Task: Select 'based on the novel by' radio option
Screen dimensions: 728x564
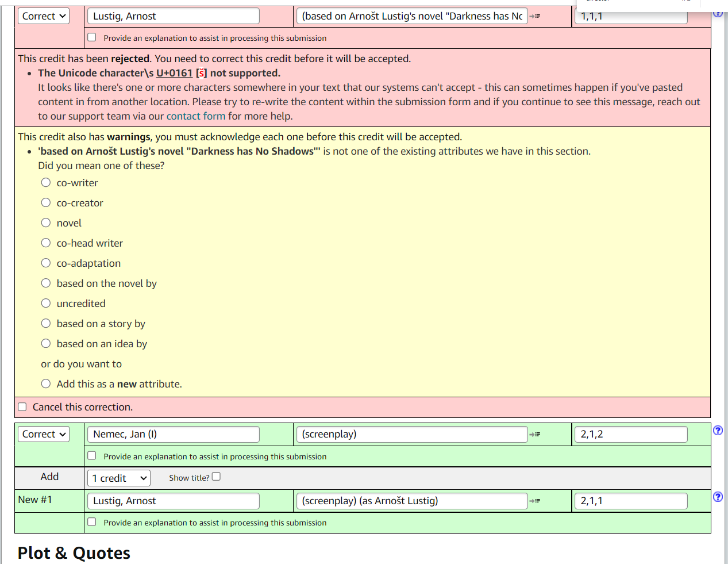Action: pyautogui.click(x=46, y=283)
